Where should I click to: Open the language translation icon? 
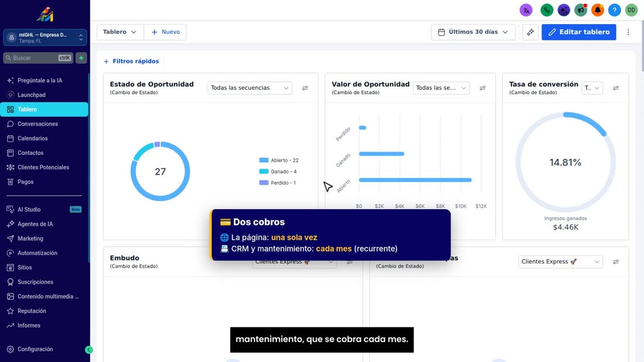click(x=526, y=10)
